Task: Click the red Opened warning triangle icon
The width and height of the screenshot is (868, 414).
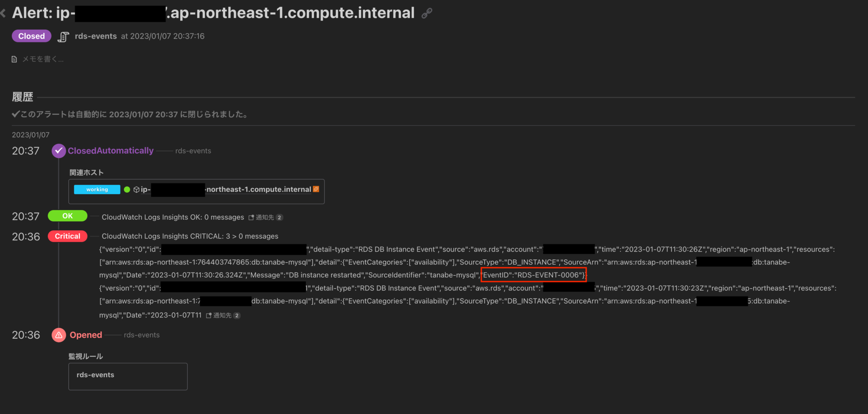Action: (58, 335)
